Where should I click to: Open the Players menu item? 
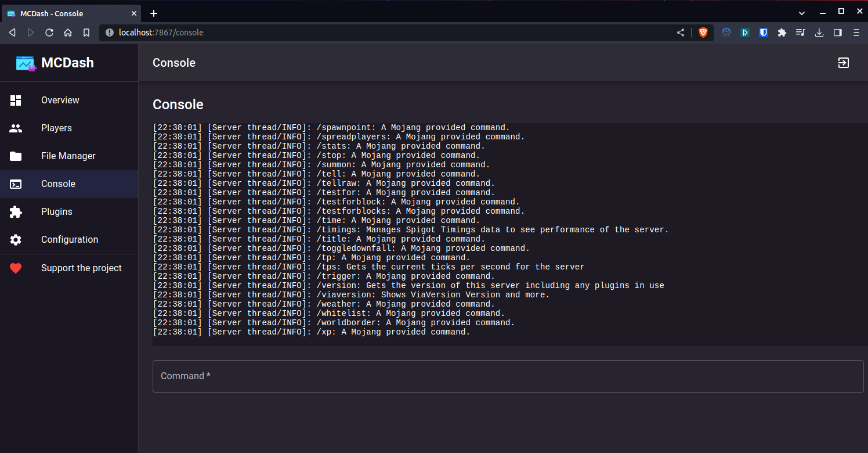coord(69,128)
